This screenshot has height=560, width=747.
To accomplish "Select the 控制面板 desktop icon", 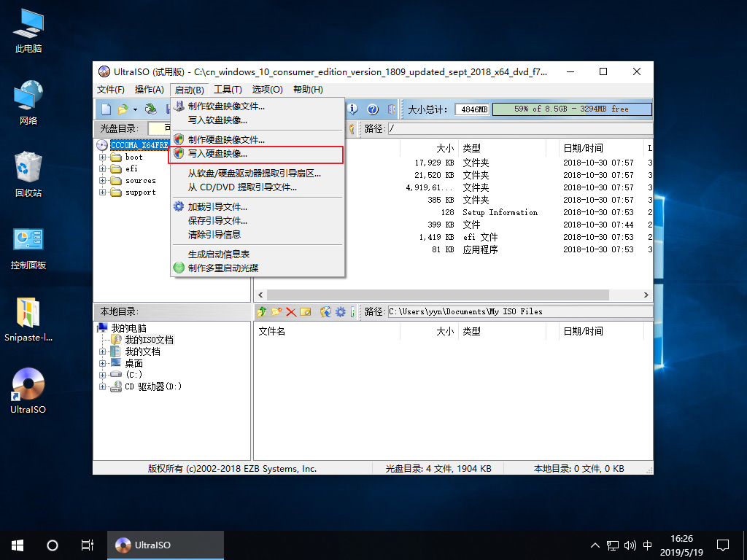I will pyautogui.click(x=28, y=249).
